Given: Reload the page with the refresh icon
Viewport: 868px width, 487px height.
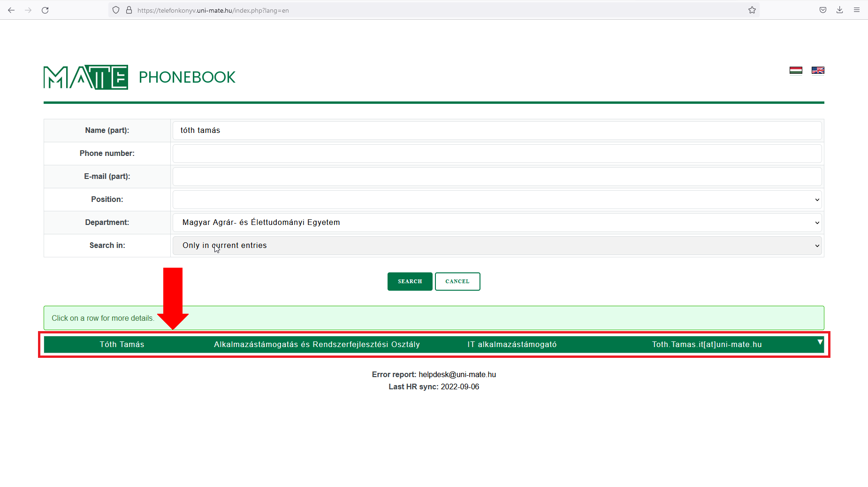Looking at the screenshot, I should [45, 10].
